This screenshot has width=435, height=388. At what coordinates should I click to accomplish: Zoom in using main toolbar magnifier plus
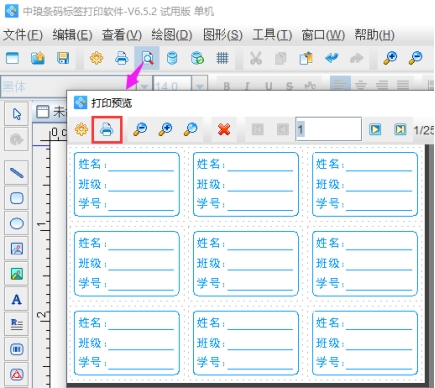pyautogui.click(x=390, y=58)
